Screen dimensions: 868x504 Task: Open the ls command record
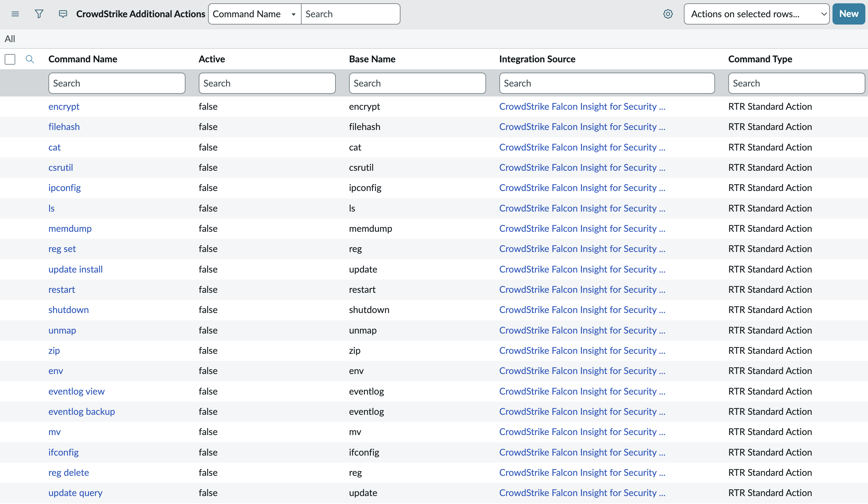tap(51, 208)
